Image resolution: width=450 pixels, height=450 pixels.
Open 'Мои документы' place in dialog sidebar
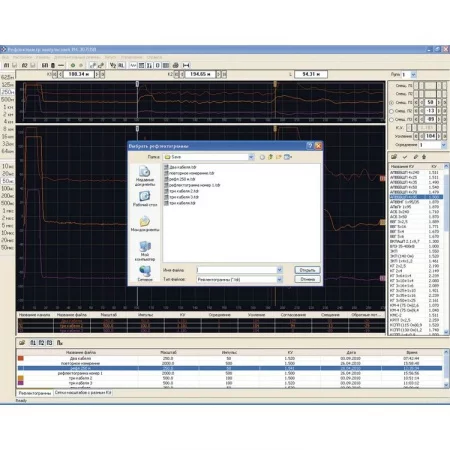pos(145,224)
